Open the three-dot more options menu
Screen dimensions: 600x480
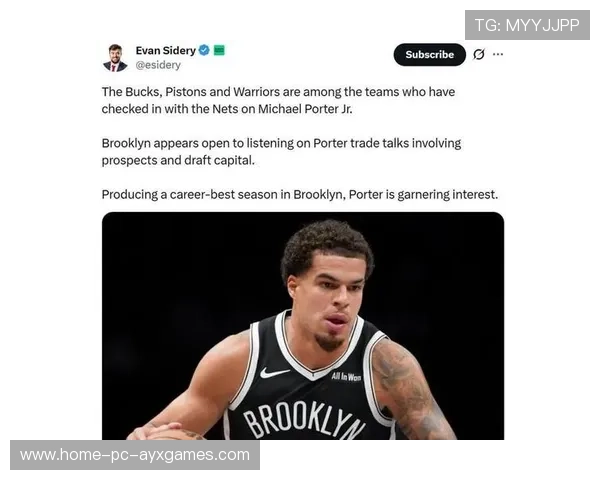click(x=498, y=54)
